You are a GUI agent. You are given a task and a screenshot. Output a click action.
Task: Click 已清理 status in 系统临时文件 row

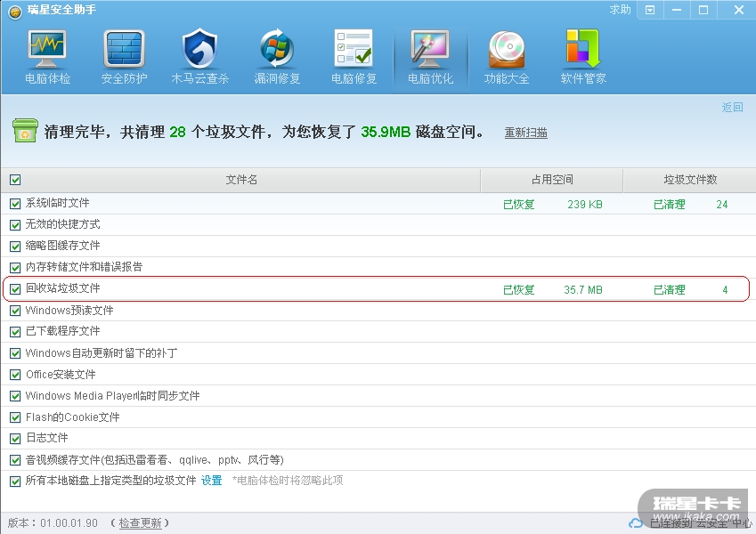coord(670,205)
